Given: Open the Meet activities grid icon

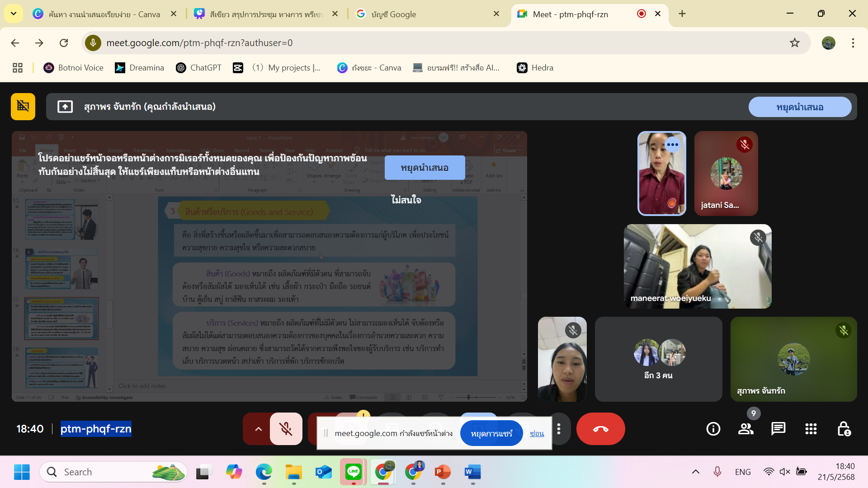Looking at the screenshot, I should click(811, 429).
